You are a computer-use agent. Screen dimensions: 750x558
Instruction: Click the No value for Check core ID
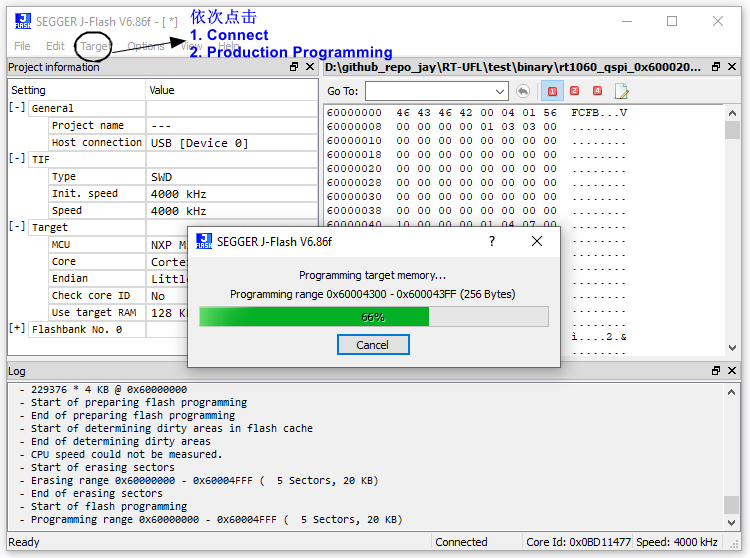(x=158, y=296)
